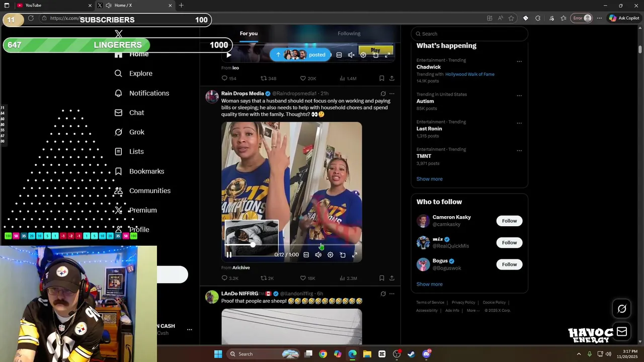Viewport: 644px width, 362px height.
Task: Open picture-in-picture on playing video
Action: 343,255
